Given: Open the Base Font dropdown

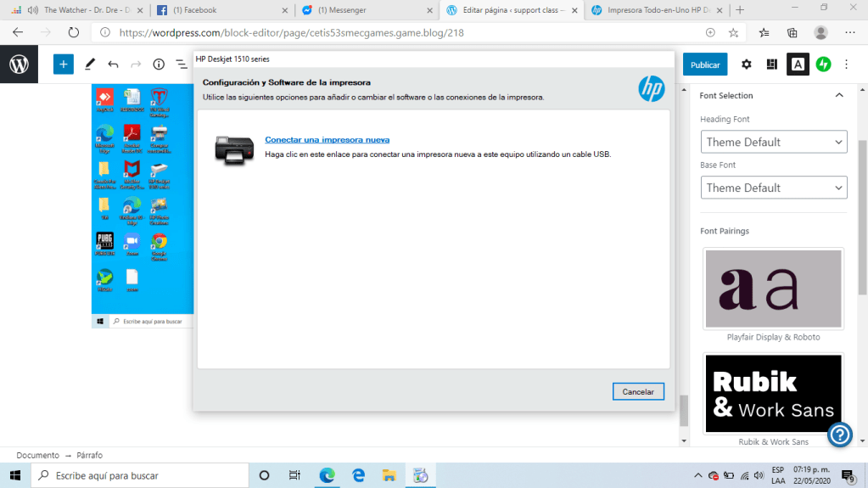Looking at the screenshot, I should click(774, 188).
